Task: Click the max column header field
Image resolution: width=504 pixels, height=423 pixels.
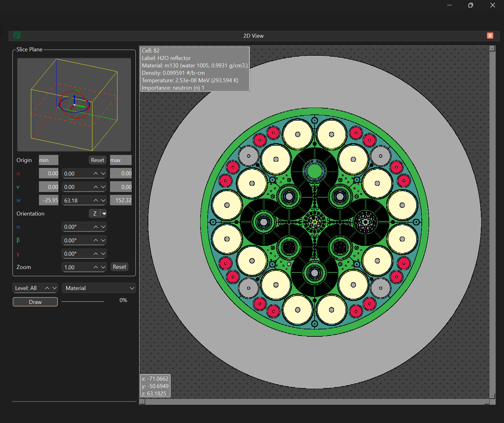Action: (121, 160)
